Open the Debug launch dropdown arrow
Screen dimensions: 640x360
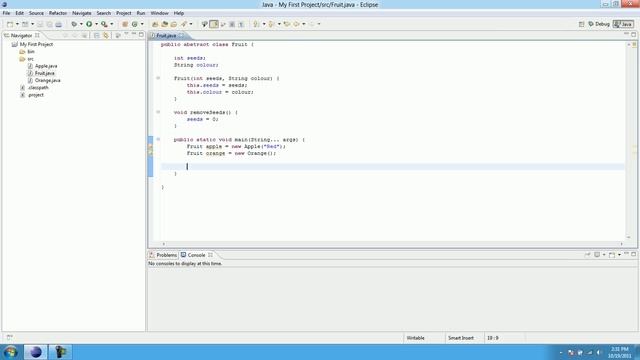pos(81,24)
